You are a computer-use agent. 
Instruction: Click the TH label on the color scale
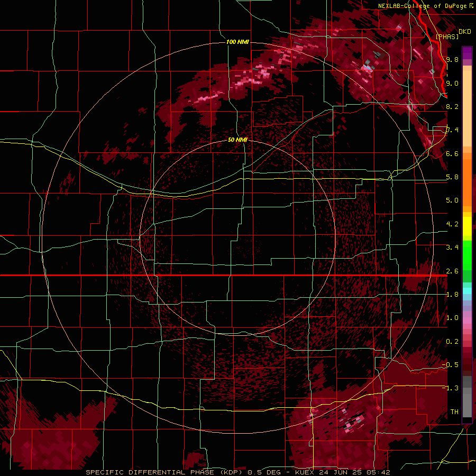tap(454, 412)
